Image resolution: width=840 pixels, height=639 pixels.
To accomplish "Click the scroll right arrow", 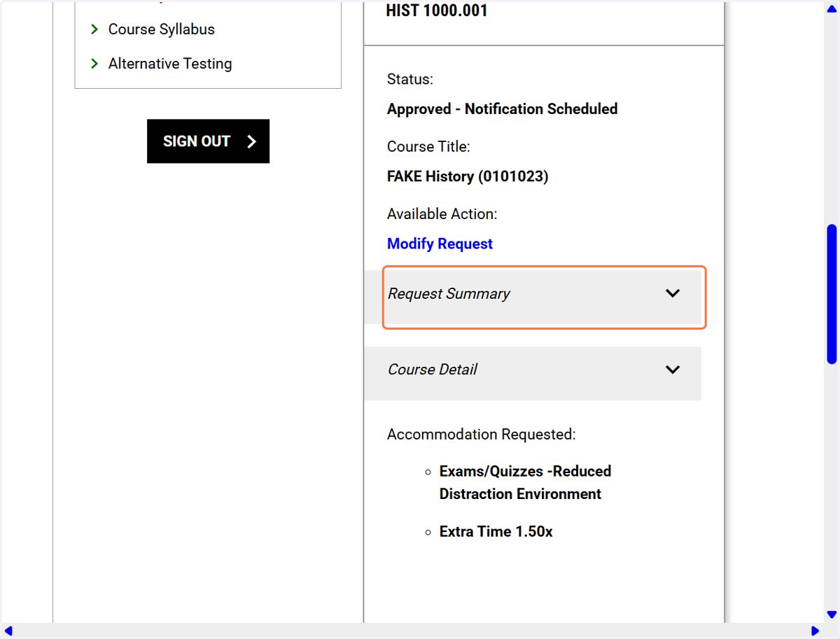I will tap(815, 631).
